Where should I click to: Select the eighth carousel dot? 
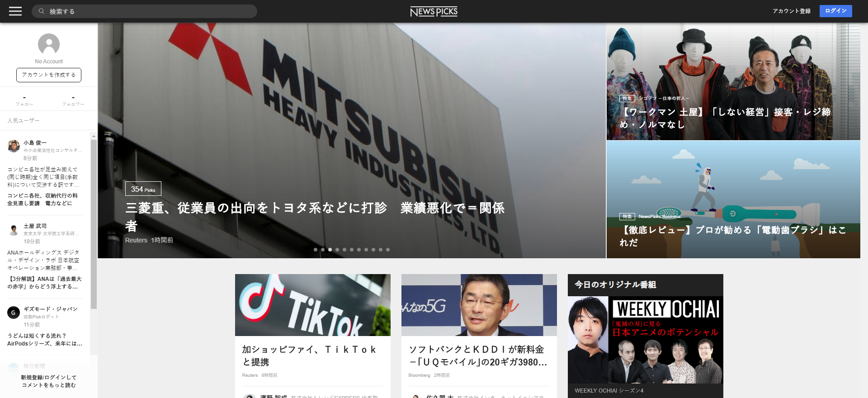point(366,250)
